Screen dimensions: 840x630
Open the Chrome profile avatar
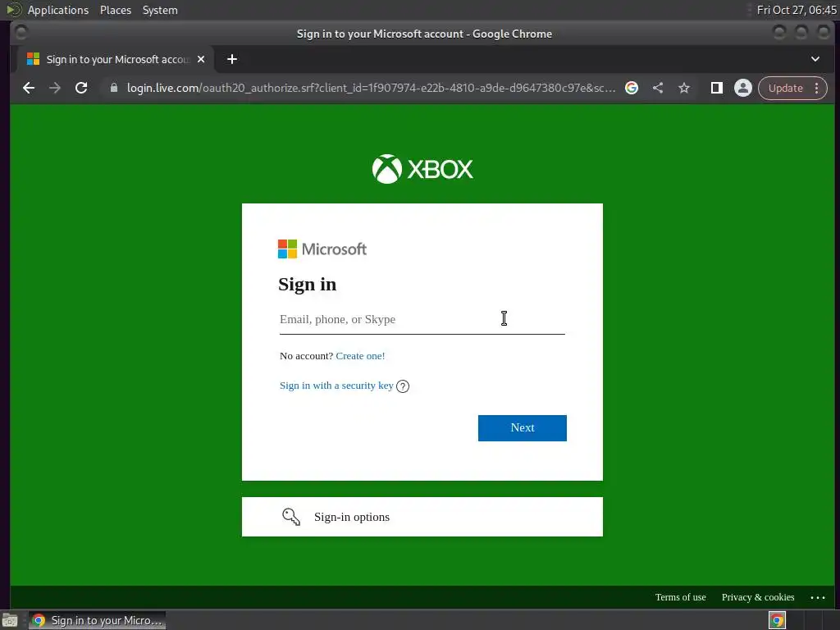[x=743, y=88]
